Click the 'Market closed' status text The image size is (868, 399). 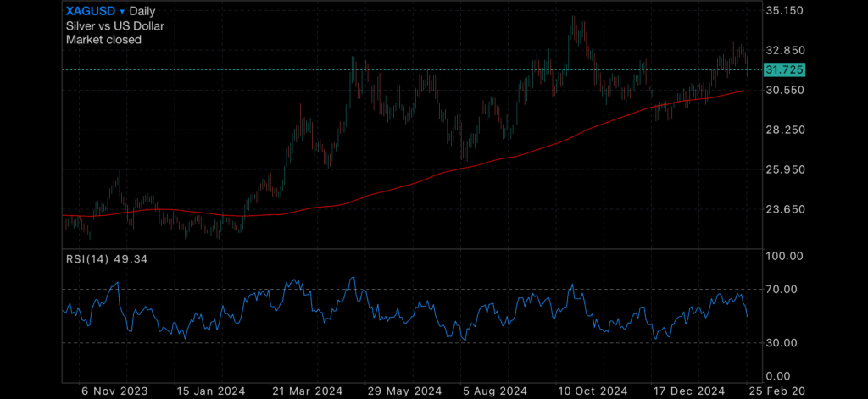point(103,39)
